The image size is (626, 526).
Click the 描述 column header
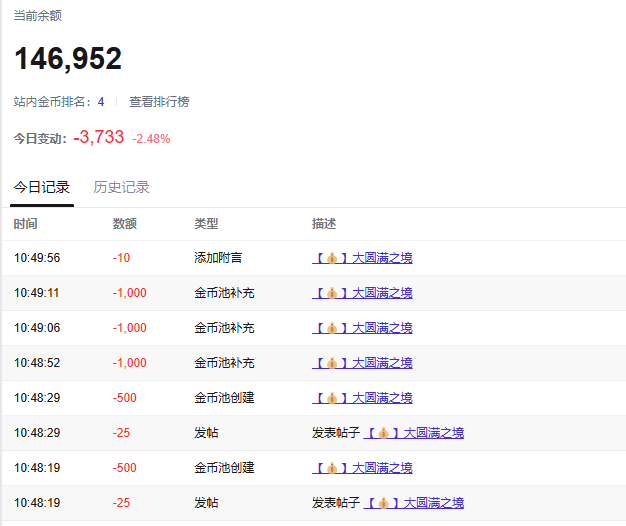point(324,224)
